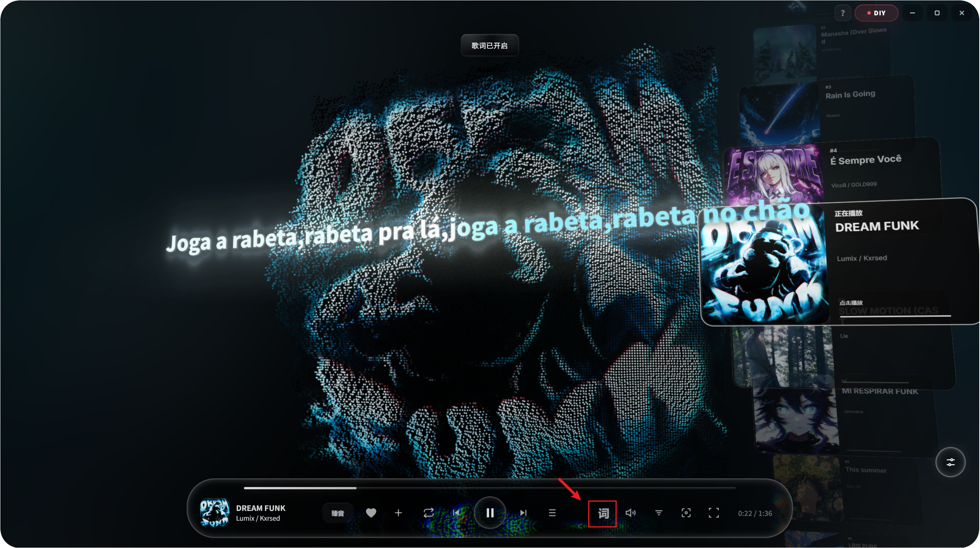
Task: Select the now-playing DREAM FUNK card title
Action: click(877, 227)
